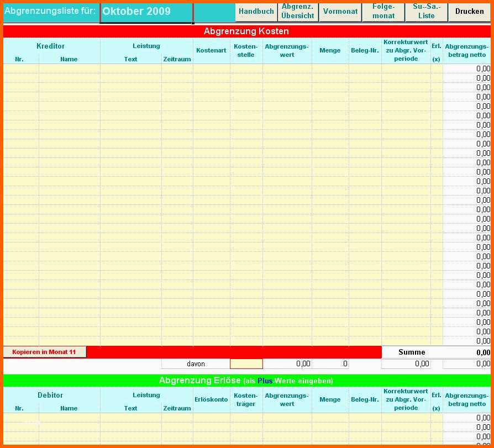Select the Summe label cell

(412, 352)
